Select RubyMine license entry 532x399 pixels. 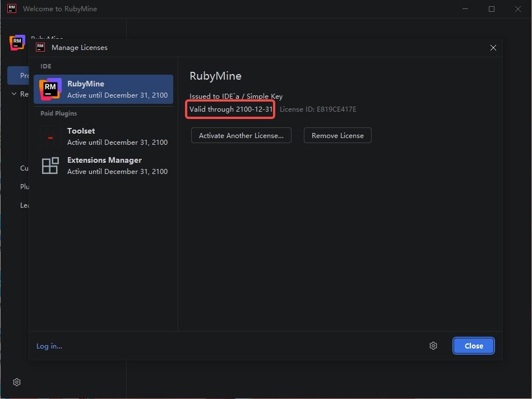pos(104,89)
